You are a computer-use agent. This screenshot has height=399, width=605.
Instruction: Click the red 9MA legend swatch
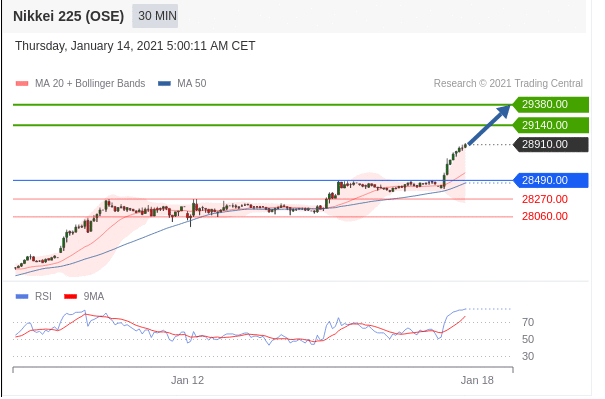pyautogui.click(x=71, y=297)
